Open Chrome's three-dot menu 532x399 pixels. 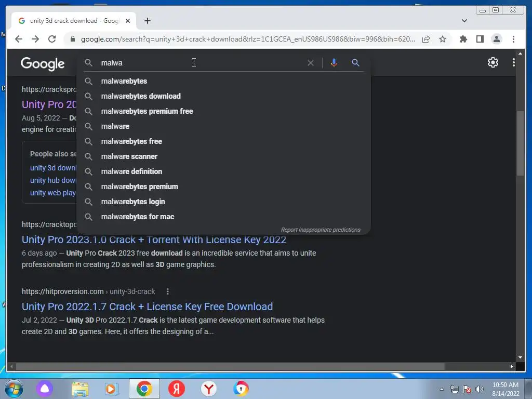click(x=513, y=39)
